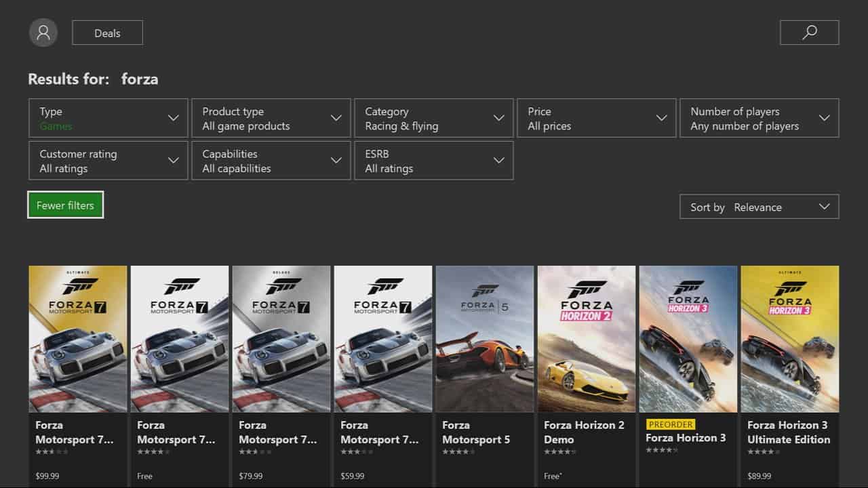Select the Forza Horizon 2 Demo tile
This screenshot has width=868, height=488.
[x=587, y=339]
